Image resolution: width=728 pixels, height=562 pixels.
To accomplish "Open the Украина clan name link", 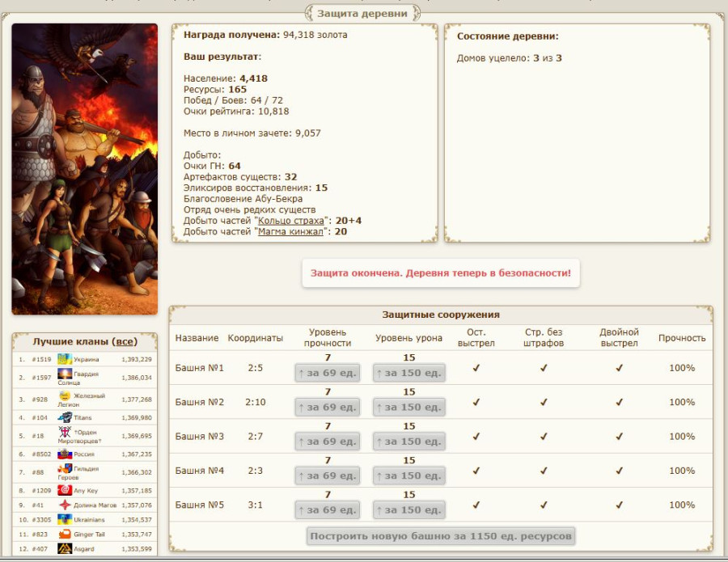I will [x=87, y=359].
